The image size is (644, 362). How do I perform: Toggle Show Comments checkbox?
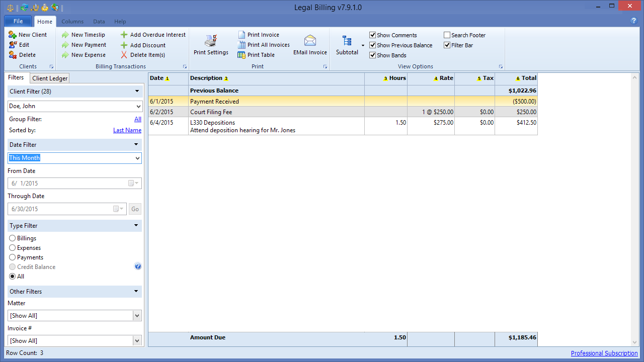click(373, 35)
